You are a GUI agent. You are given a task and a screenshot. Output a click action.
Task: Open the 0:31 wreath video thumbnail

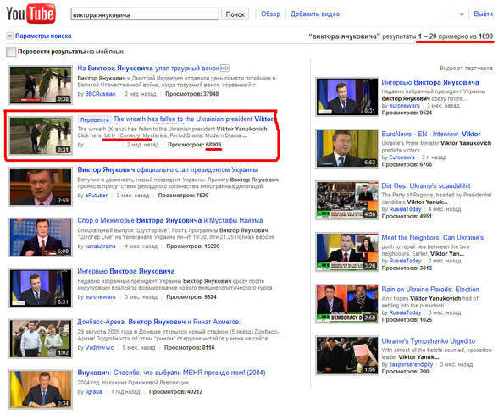click(x=41, y=135)
